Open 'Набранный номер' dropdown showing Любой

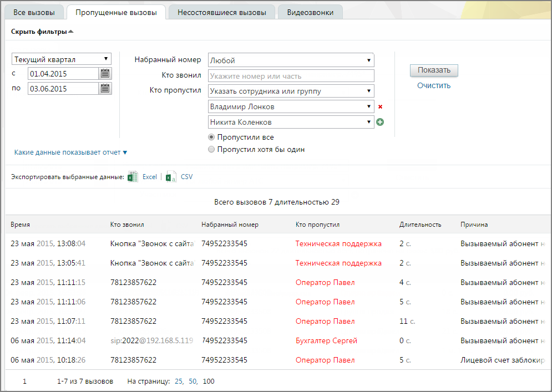(x=291, y=60)
